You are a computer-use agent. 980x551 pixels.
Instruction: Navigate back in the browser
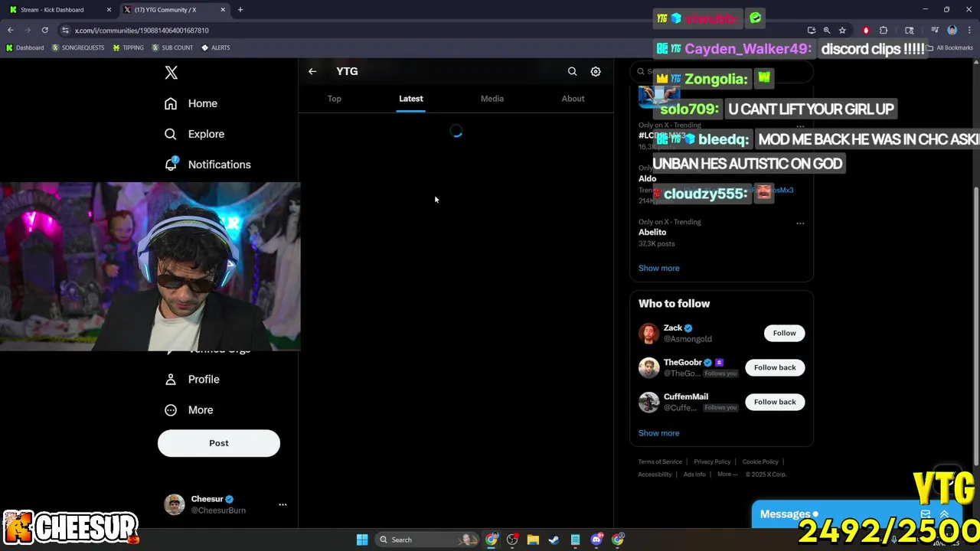click(11, 30)
